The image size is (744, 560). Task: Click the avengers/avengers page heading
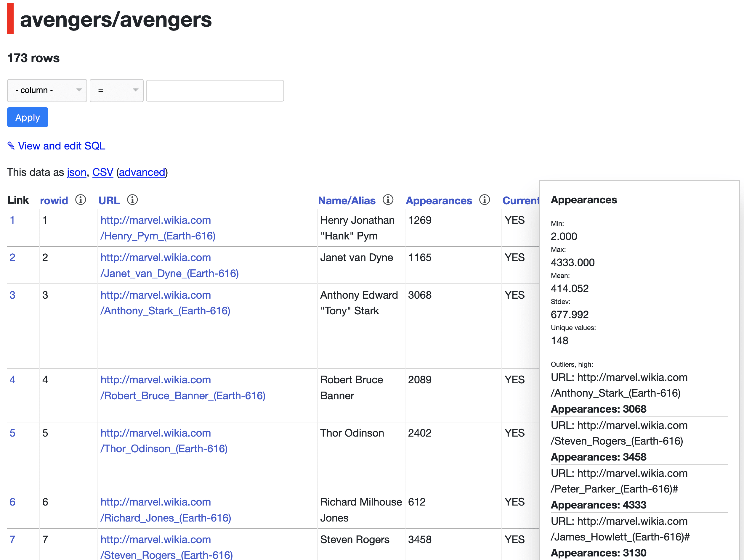pyautogui.click(x=116, y=20)
